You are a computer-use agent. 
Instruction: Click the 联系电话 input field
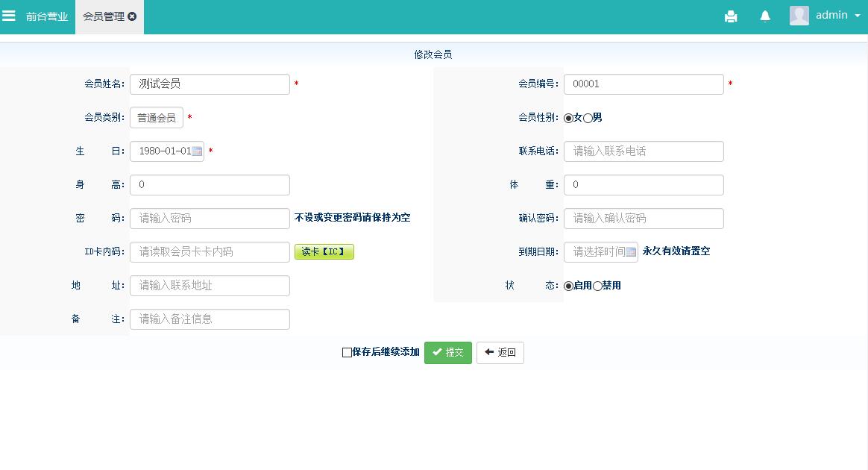[x=644, y=151]
